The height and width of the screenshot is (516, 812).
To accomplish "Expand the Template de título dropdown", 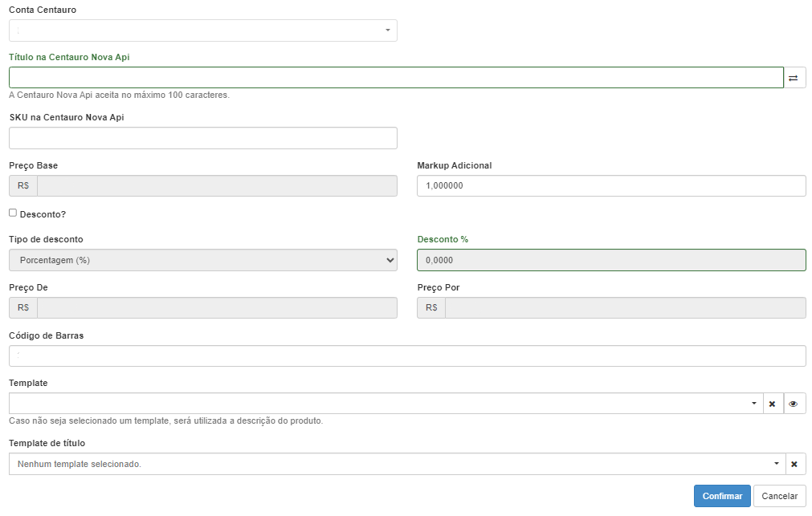I will click(x=398, y=465).
